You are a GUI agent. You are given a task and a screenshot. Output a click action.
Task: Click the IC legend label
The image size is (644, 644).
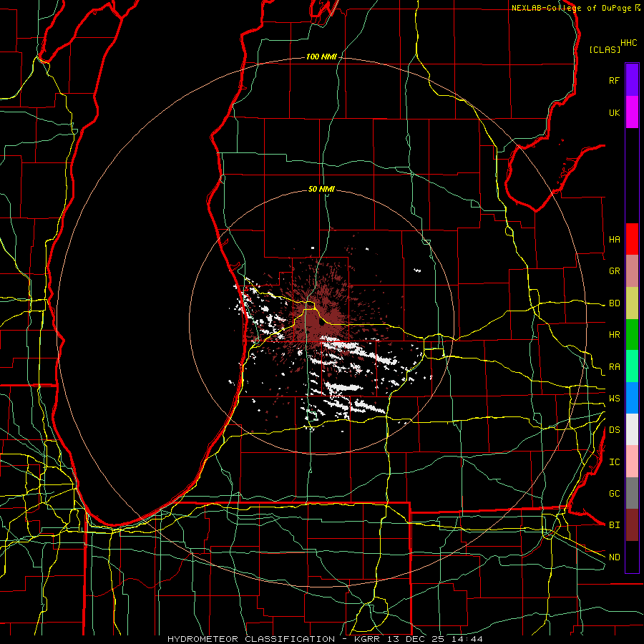(x=614, y=462)
